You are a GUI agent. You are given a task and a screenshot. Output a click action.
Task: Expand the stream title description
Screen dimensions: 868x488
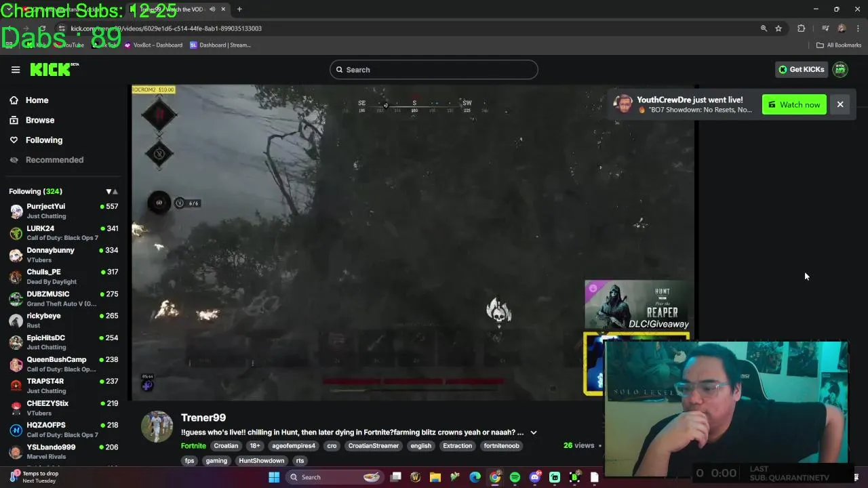534,432
